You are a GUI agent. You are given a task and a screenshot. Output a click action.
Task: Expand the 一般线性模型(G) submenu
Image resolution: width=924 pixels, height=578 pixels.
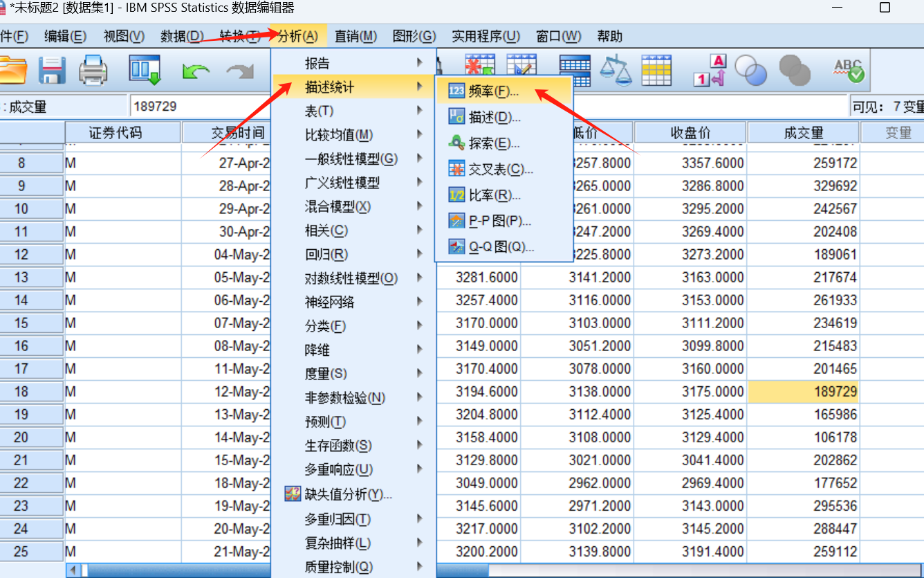(x=353, y=159)
